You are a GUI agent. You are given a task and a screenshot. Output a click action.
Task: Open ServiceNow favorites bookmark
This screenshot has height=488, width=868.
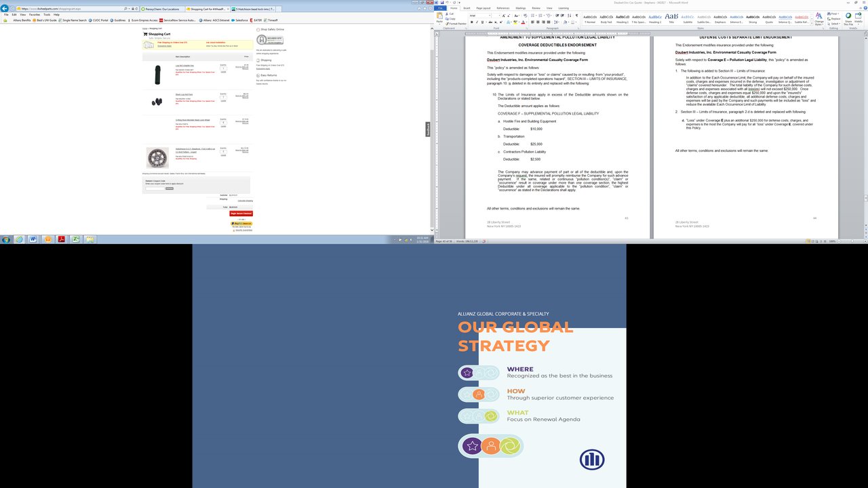pyautogui.click(x=178, y=20)
